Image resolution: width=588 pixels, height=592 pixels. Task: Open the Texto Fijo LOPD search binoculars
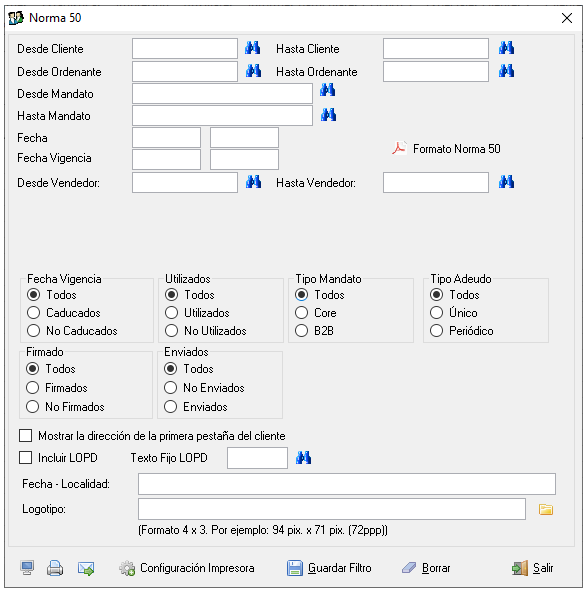tap(303, 458)
